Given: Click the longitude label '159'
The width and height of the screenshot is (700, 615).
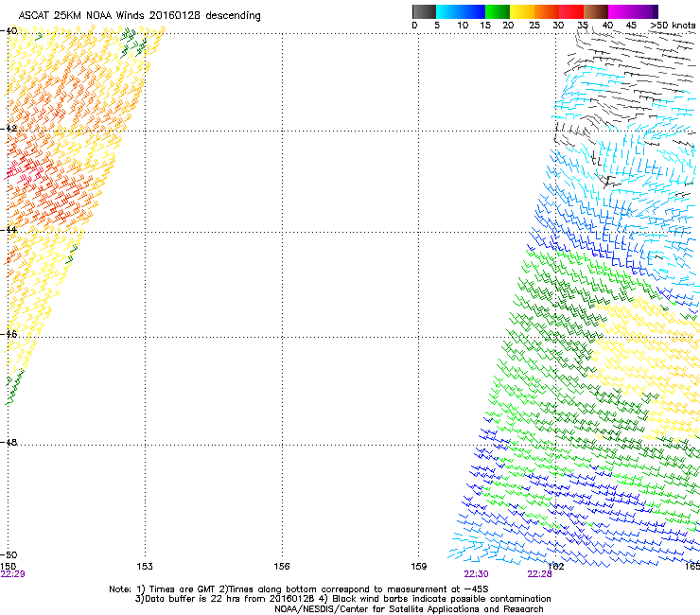Looking at the screenshot, I should point(419,566).
